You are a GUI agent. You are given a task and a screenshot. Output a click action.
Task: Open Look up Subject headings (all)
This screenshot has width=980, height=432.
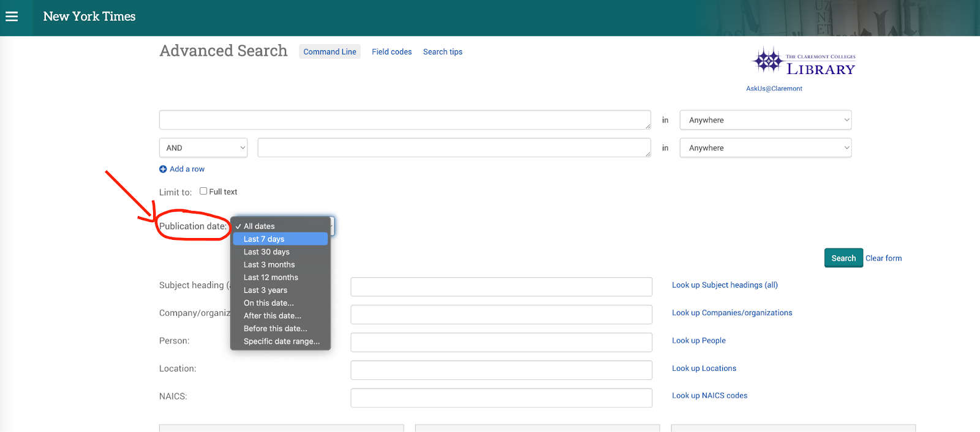(x=725, y=285)
